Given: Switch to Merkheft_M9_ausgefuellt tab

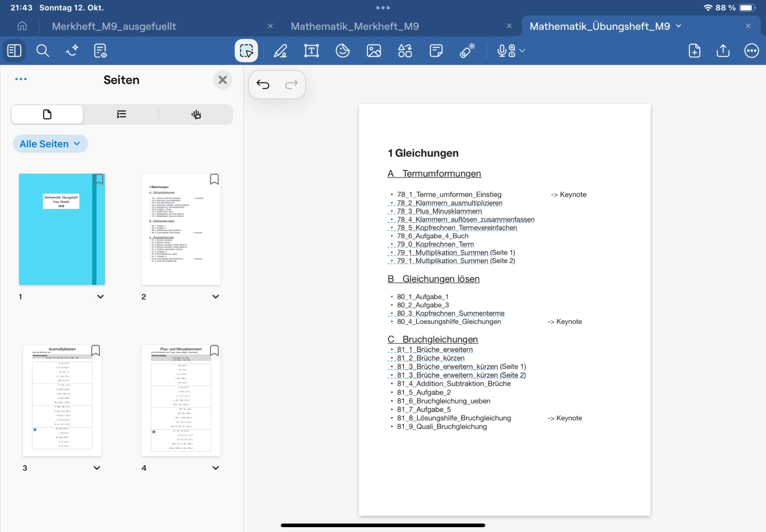Looking at the screenshot, I should [x=114, y=26].
